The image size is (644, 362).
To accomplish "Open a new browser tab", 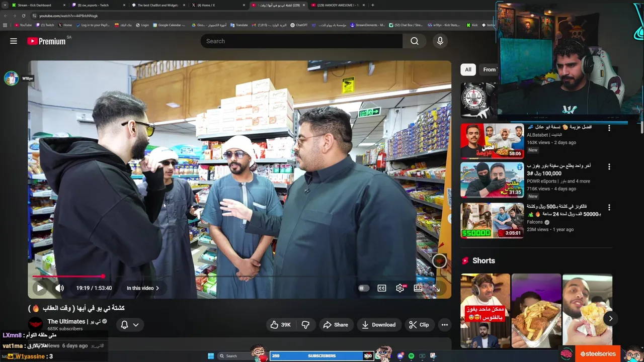I will tap(372, 5).
